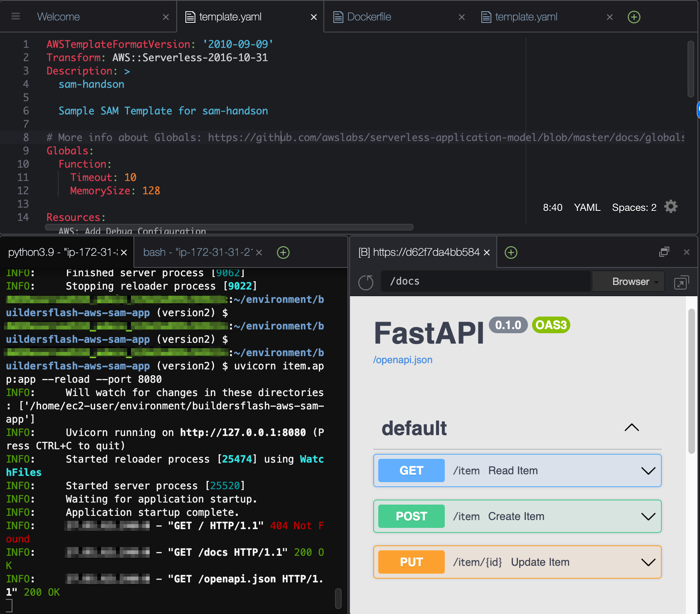Close the https://d62f7da4bb584 preview tab
This screenshot has width=700, height=614.
[x=487, y=253]
